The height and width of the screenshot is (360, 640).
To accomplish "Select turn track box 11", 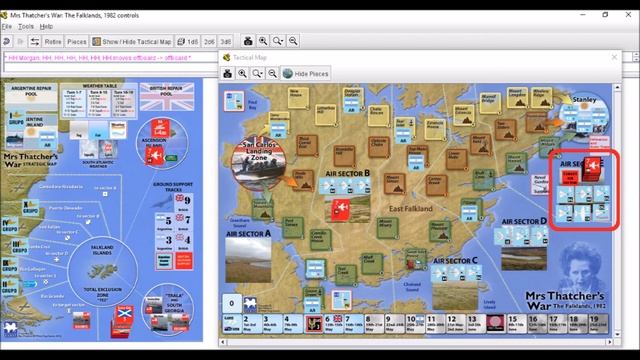I will tap(435, 323).
